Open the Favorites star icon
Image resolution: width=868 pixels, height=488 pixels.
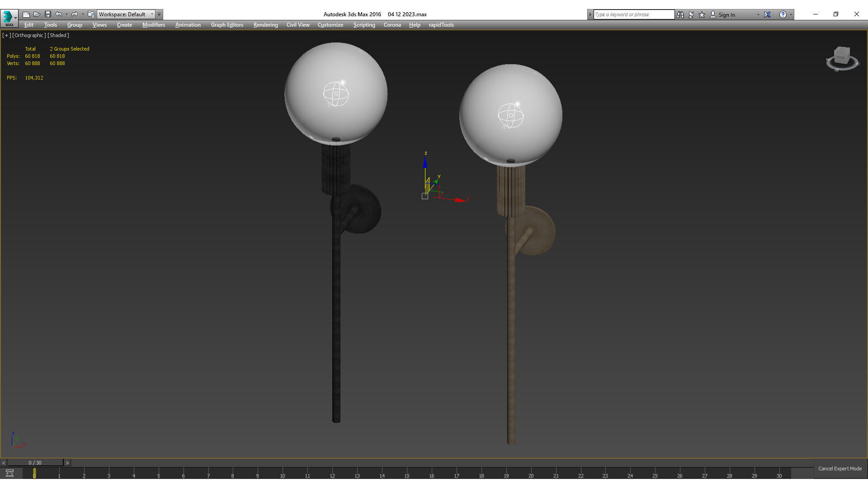702,14
